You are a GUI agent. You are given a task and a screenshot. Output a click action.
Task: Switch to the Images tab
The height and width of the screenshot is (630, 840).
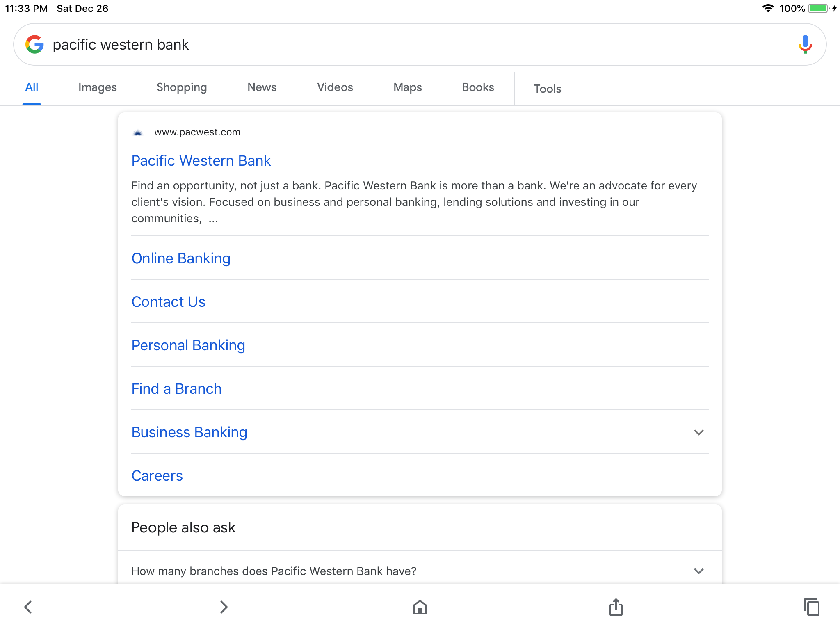coord(98,87)
